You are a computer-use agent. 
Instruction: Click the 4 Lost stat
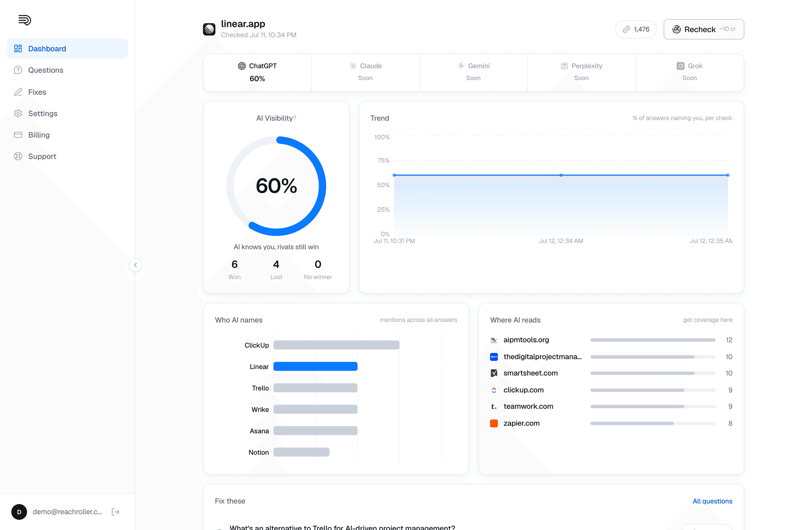[276, 270]
